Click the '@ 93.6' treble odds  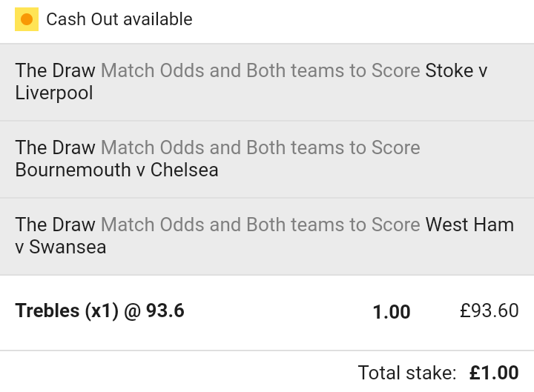[154, 310]
